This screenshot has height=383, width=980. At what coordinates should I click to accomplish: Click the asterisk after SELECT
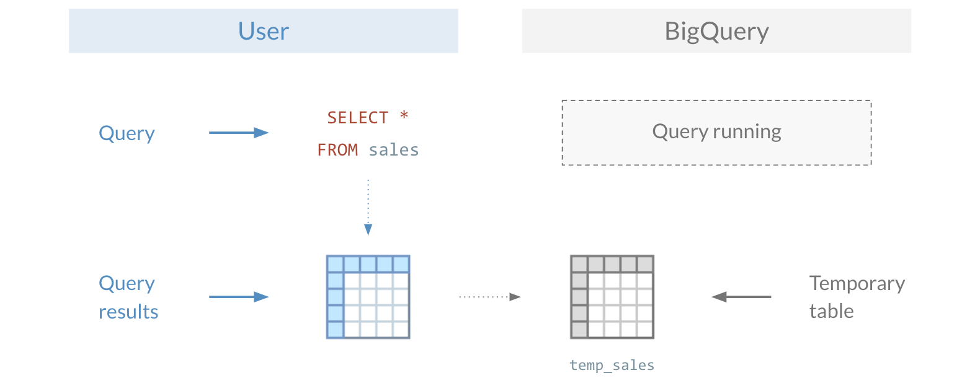coord(404,116)
